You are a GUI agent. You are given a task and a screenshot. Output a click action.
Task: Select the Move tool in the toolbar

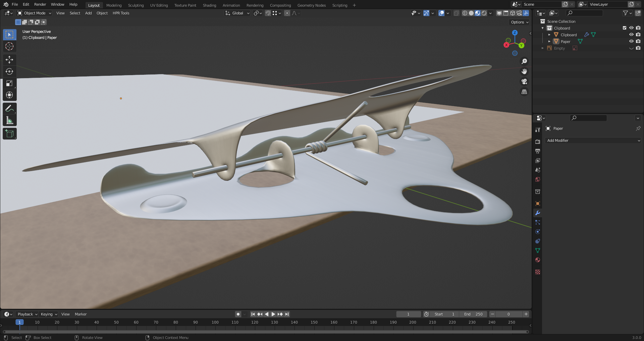[9, 60]
